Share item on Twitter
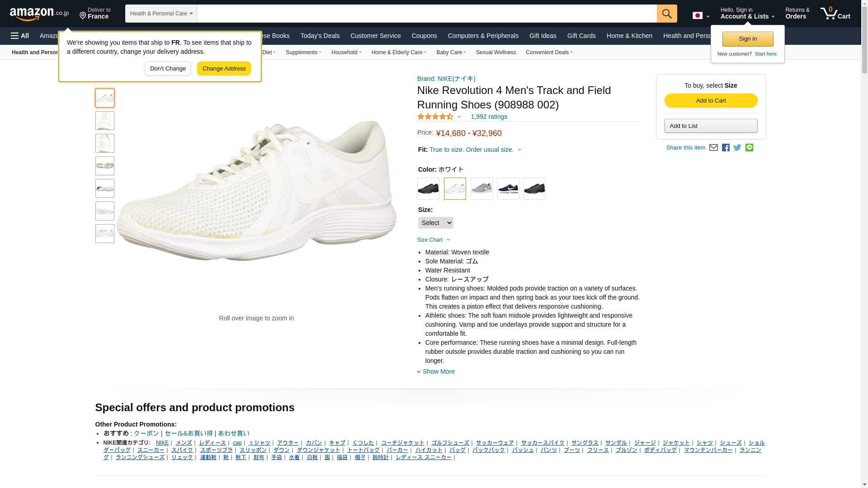The height and width of the screenshot is (488, 868). [x=737, y=148]
